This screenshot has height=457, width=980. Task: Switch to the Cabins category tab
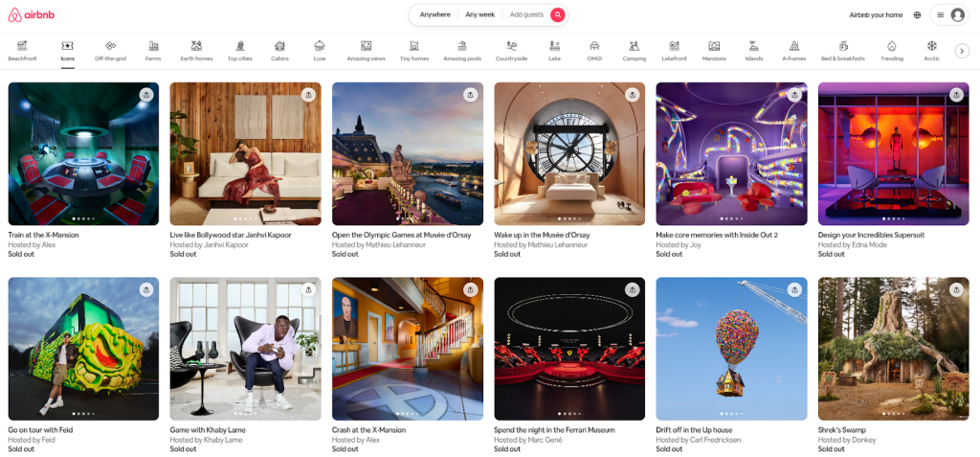click(279, 50)
